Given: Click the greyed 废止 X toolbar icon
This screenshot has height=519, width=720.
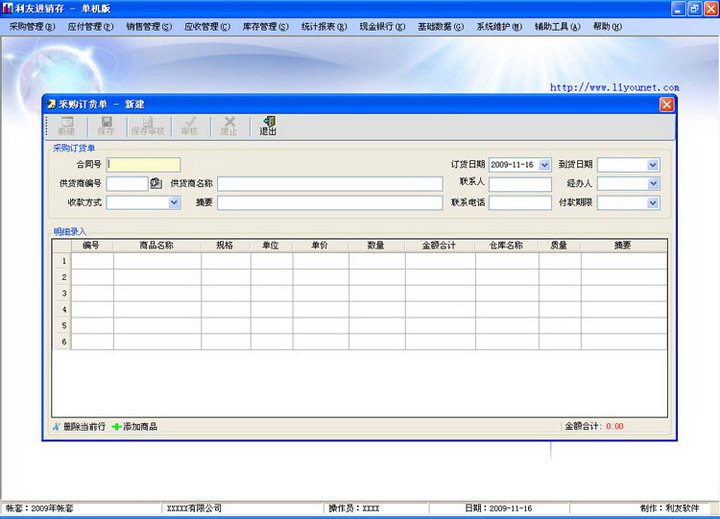Looking at the screenshot, I should pyautogui.click(x=229, y=125).
